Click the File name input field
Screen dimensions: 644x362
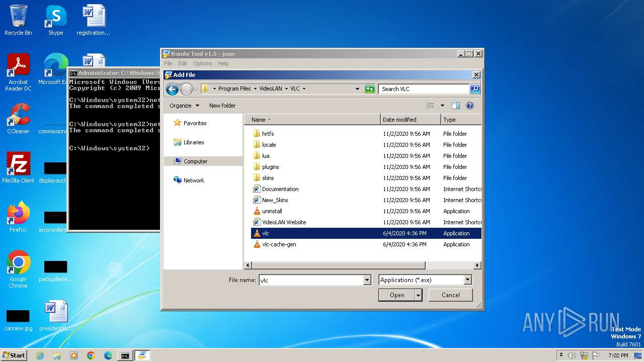[x=311, y=280]
